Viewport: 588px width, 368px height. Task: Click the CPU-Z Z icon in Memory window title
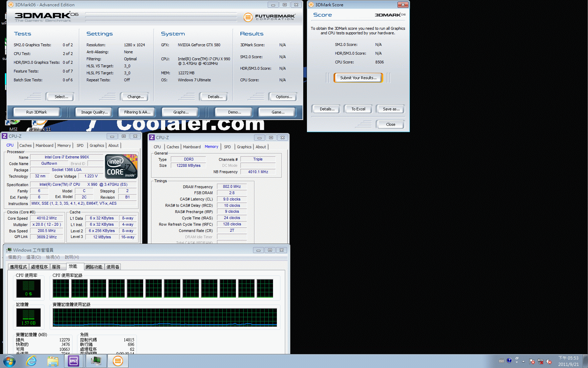152,137
